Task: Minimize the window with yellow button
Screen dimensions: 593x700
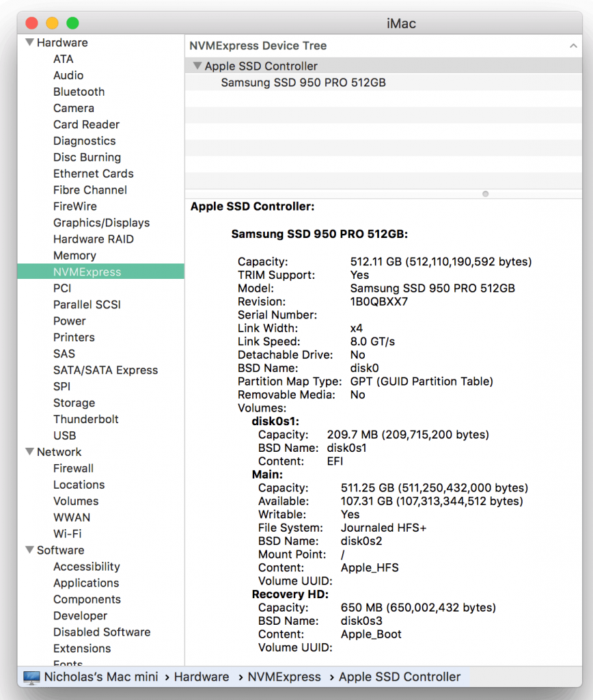Action: 52,23
